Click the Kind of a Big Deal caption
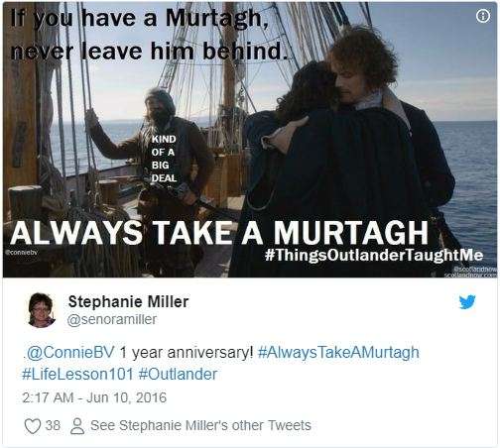The height and width of the screenshot is (448, 500). coord(164,159)
